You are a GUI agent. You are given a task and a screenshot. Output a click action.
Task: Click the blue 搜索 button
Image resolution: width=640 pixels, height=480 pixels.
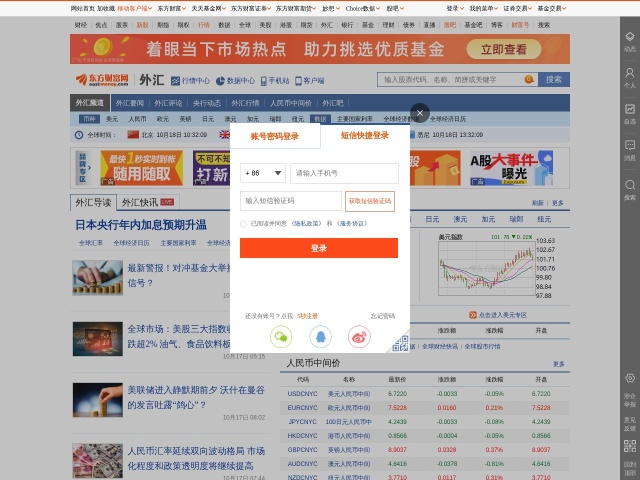(x=553, y=80)
